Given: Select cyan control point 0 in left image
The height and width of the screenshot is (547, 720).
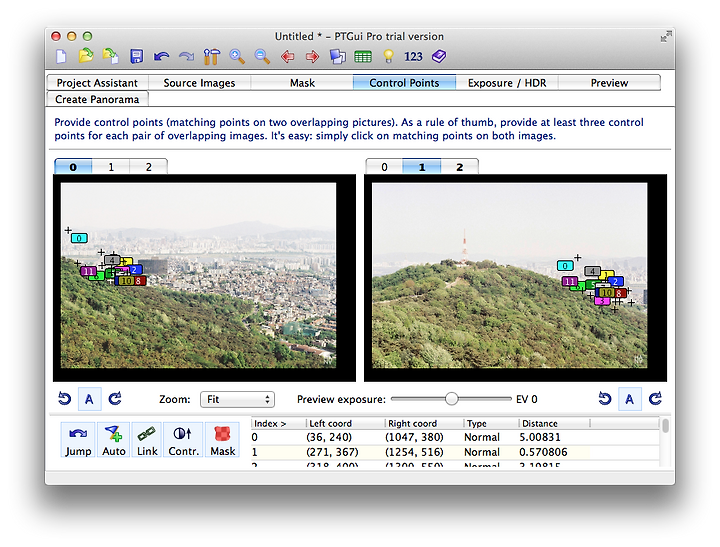Looking at the screenshot, I should tap(79, 238).
